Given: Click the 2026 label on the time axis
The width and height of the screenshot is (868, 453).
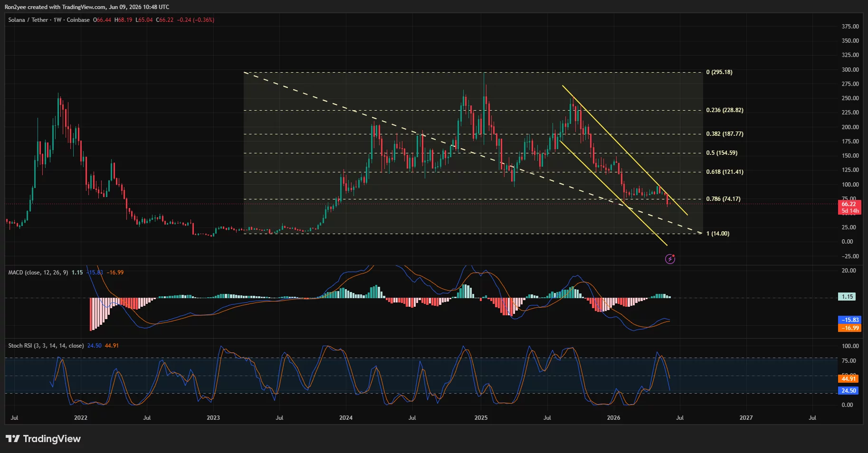Looking at the screenshot, I should pos(613,418).
